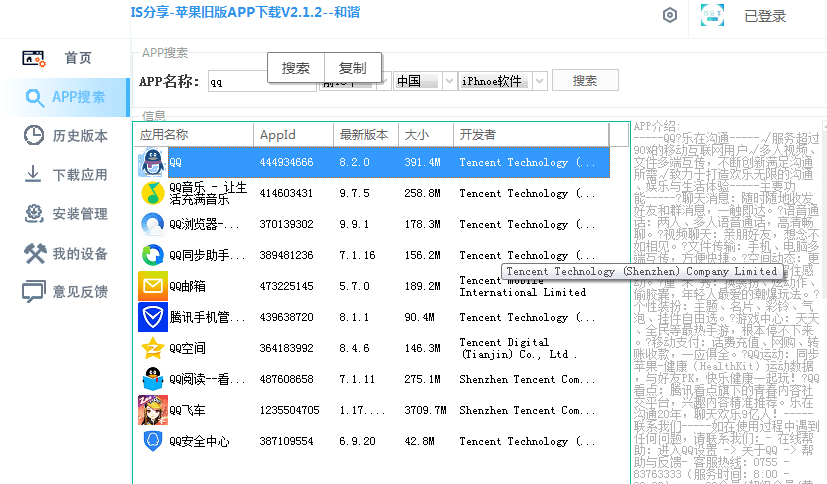Click the QQ penguin app icon
The height and width of the screenshot is (484, 827).
click(x=152, y=162)
